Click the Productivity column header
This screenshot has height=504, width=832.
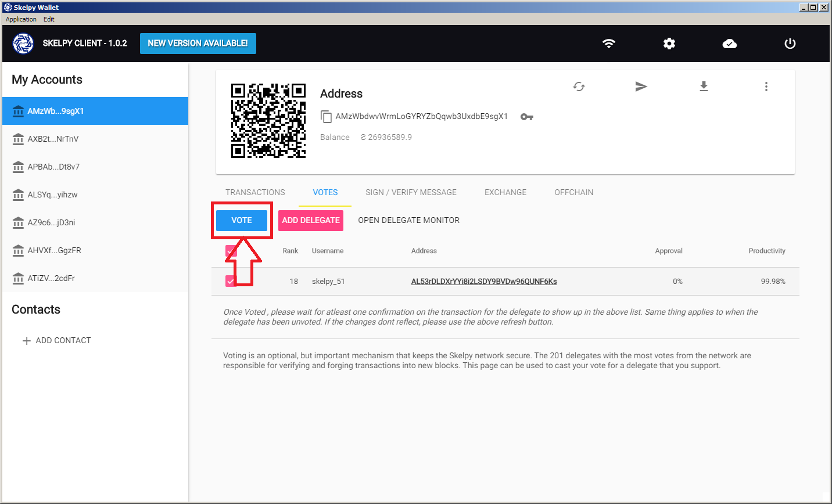767,251
